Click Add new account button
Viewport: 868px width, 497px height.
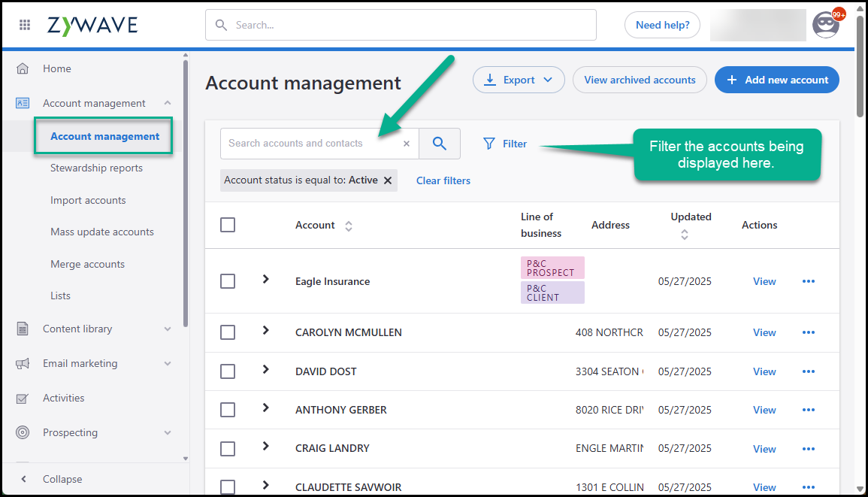(776, 80)
